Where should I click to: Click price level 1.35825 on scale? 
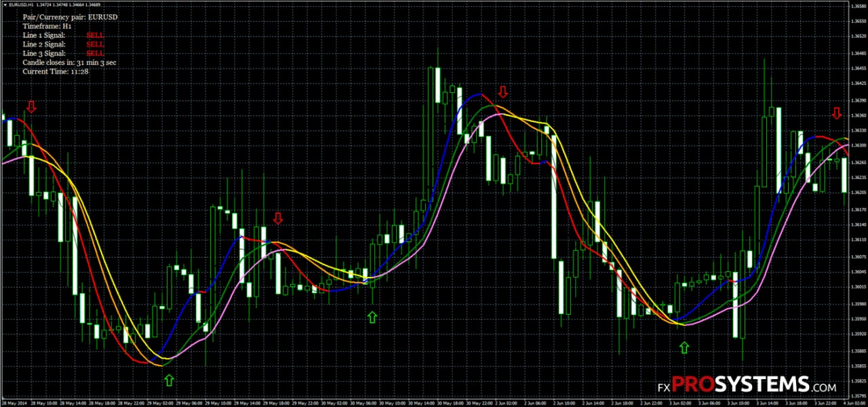coord(858,382)
